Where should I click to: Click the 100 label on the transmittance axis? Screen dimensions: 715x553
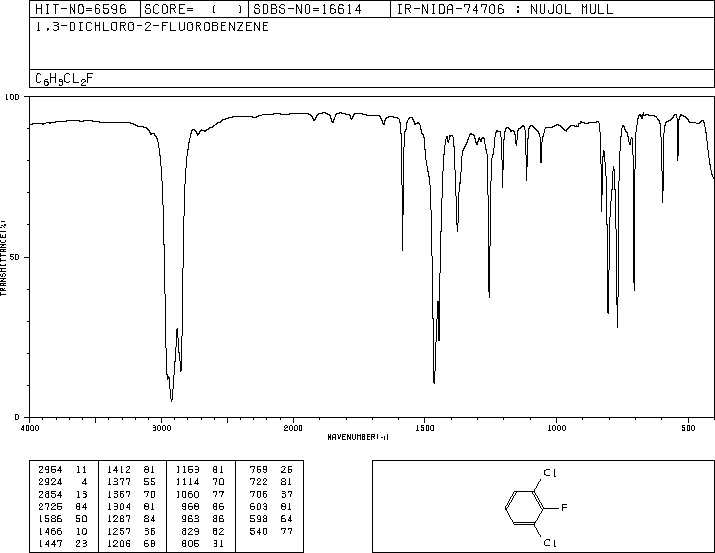click(x=12, y=97)
